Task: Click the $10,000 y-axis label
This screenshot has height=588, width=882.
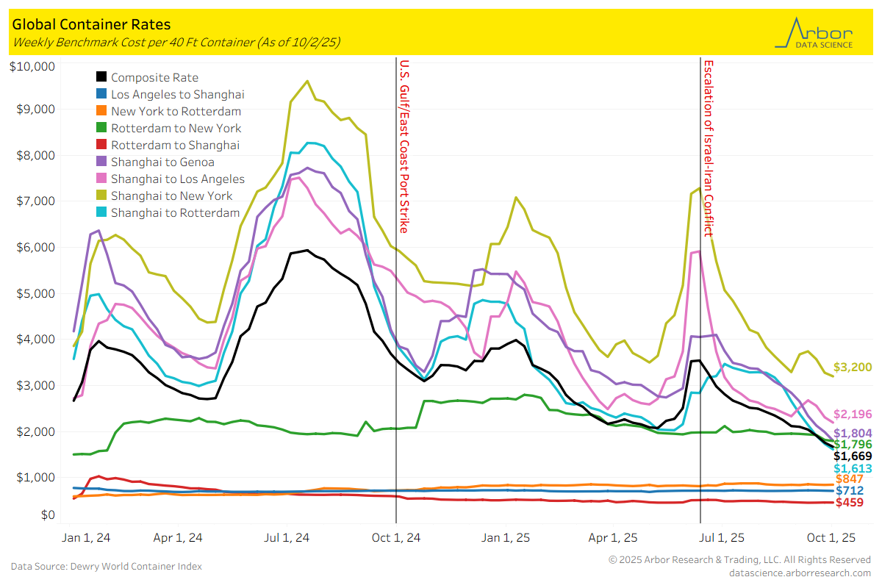Action: pos(34,67)
